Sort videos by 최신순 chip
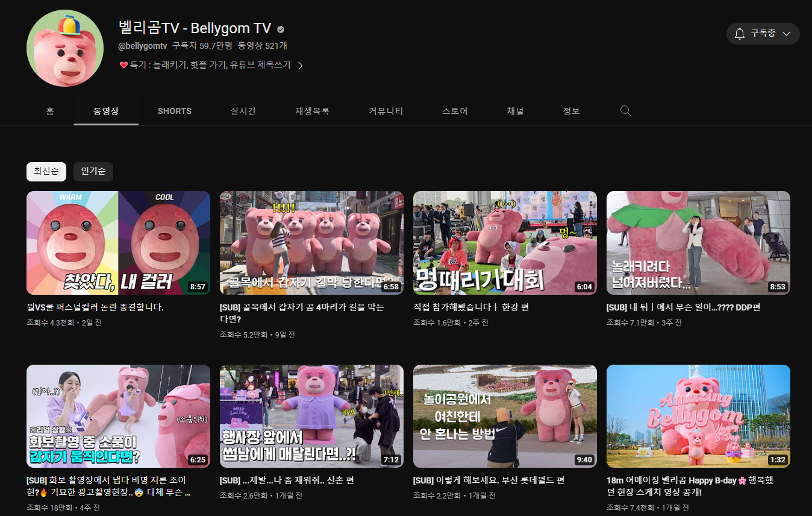Viewport: 812px width, 516px height. 46,171
